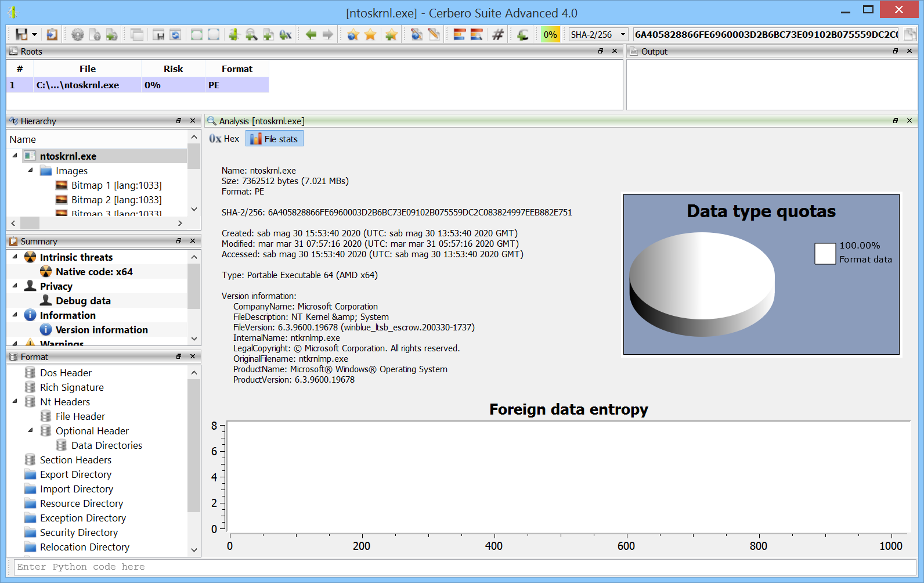Click the refresh window toolbar icon
924x583 pixels.
point(175,34)
